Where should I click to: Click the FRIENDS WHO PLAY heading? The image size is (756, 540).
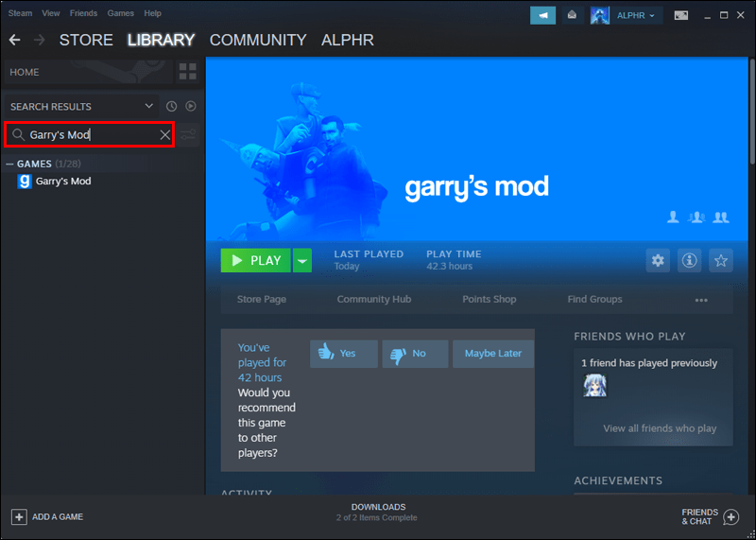(x=629, y=337)
